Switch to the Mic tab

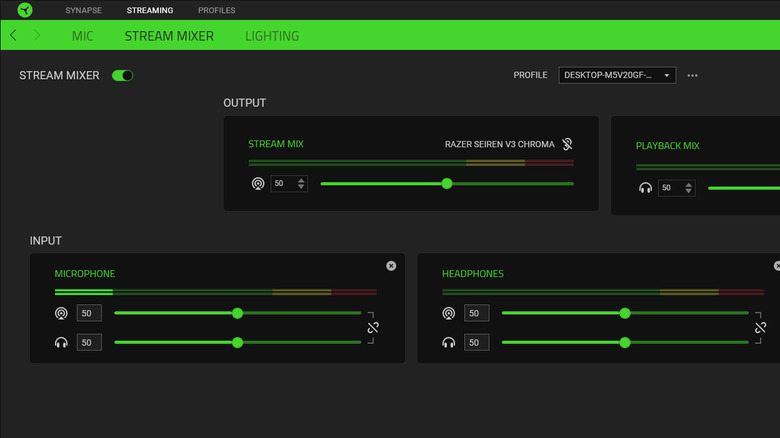83,36
